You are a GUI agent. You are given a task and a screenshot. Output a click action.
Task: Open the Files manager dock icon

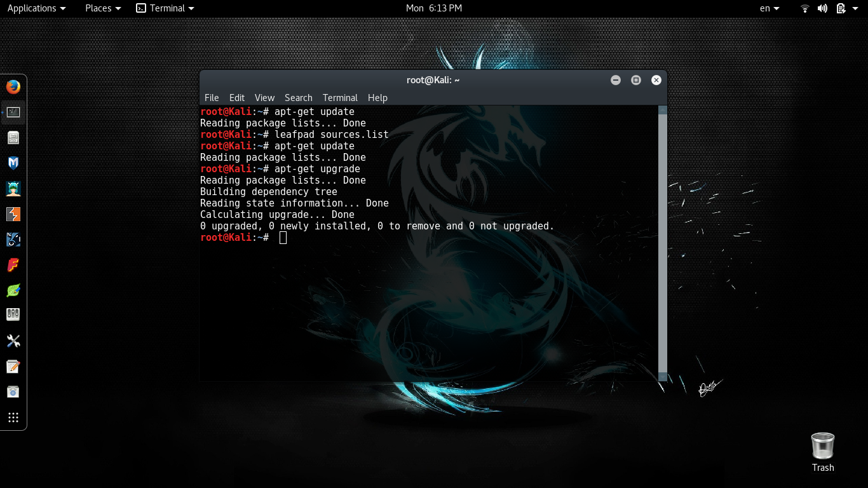(x=13, y=138)
